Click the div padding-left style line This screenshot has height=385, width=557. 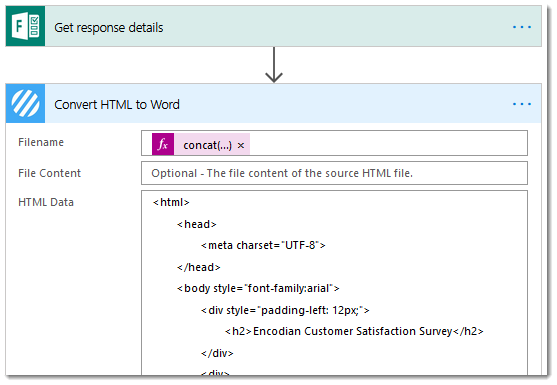point(285,310)
